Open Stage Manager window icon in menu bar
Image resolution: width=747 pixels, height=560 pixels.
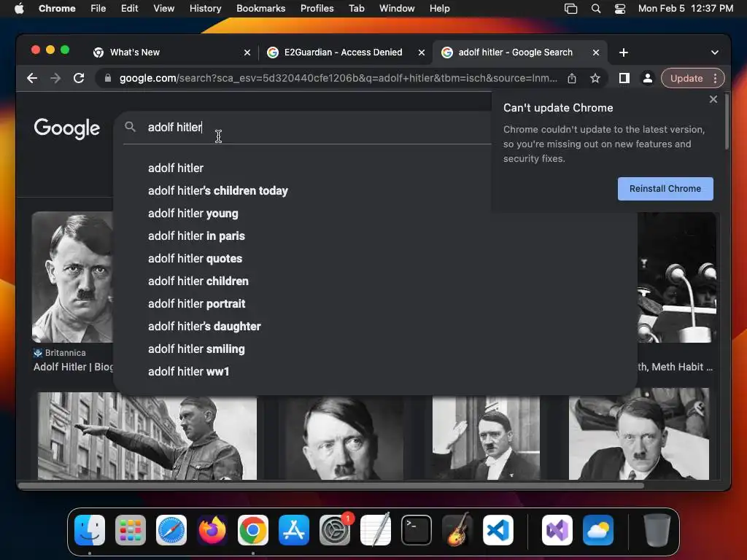click(x=570, y=9)
